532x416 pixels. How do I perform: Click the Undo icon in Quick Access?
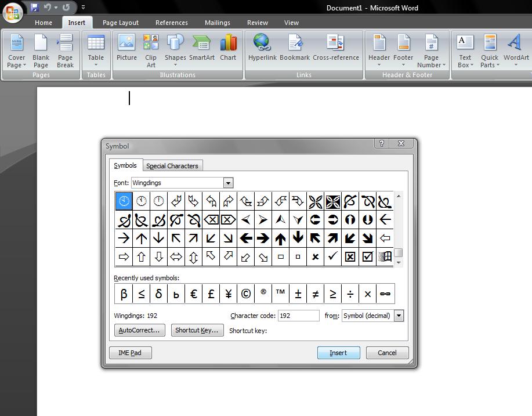pyautogui.click(x=48, y=7)
